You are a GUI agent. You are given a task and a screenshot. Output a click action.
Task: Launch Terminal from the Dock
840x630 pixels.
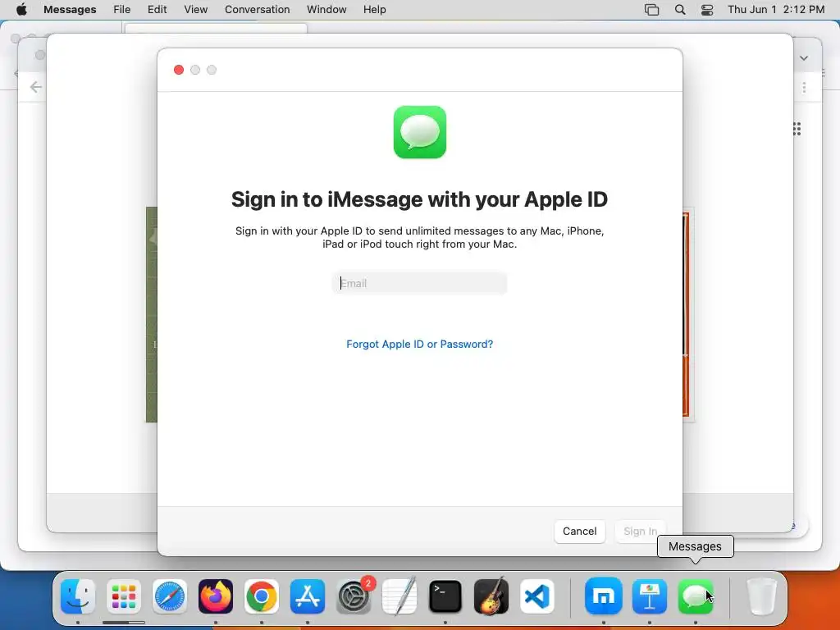[445, 596]
